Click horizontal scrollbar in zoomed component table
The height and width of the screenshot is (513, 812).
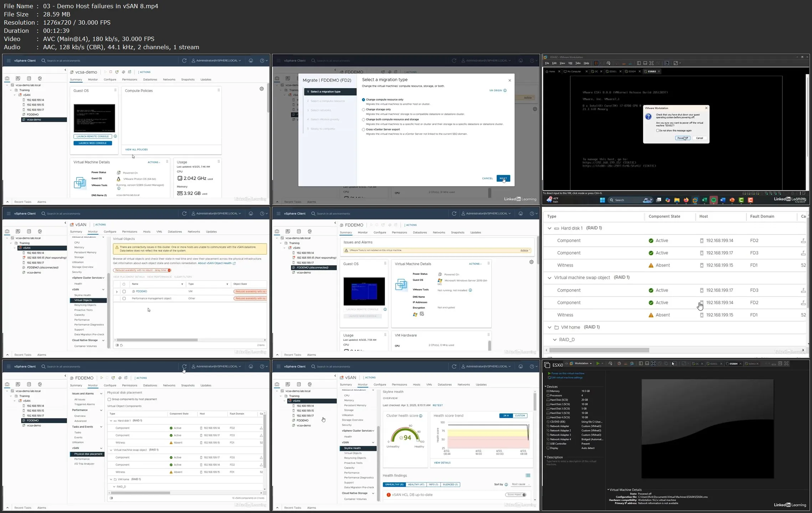(599, 350)
